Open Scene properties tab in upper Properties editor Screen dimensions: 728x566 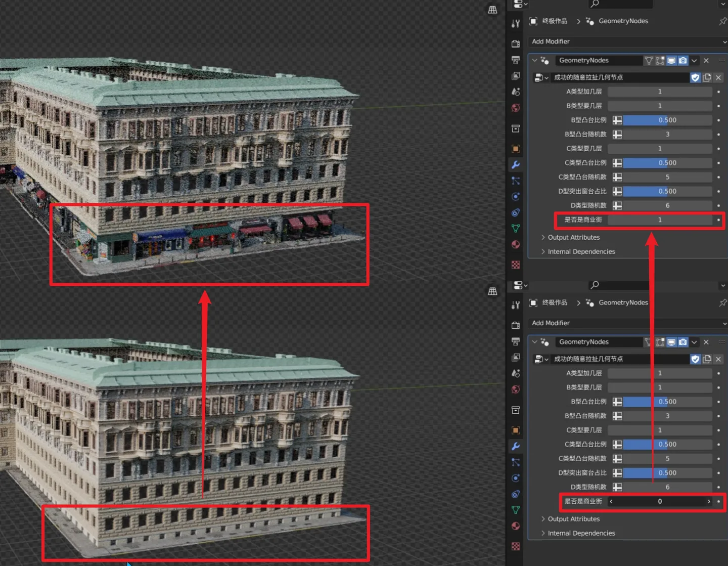coord(516,92)
